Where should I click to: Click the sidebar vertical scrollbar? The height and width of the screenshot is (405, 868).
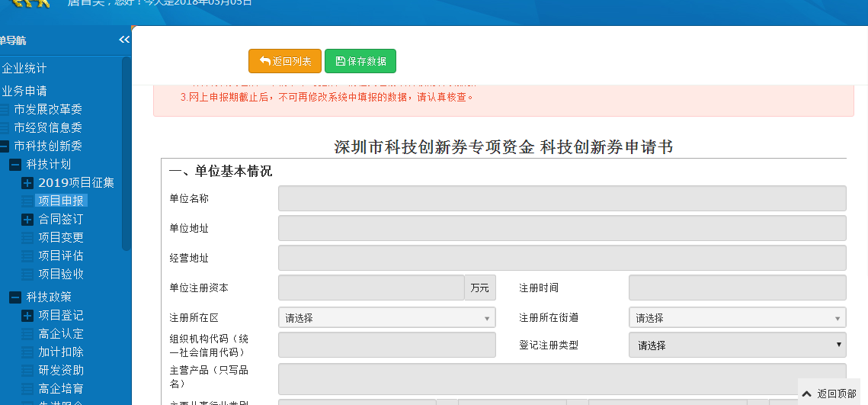pos(127,154)
